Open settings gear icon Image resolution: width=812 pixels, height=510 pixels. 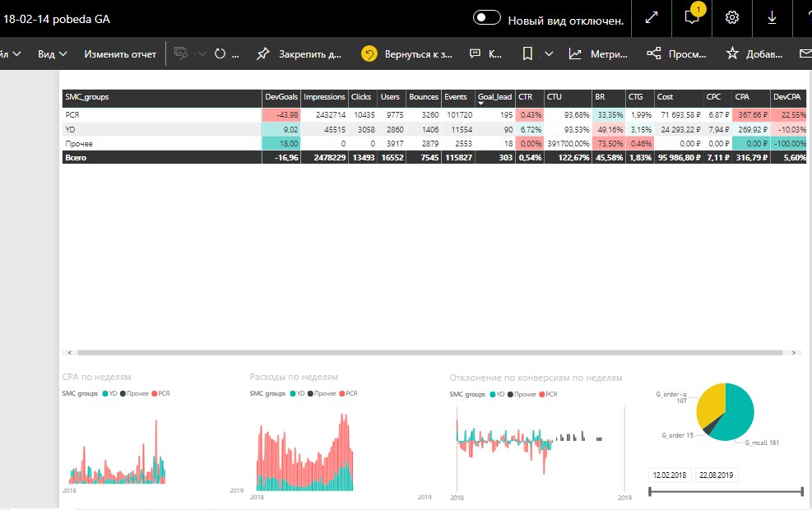(731, 17)
